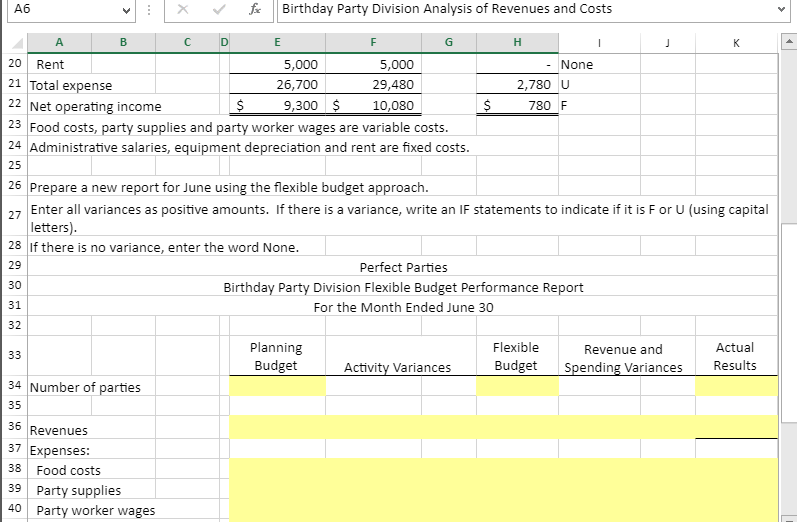Click the 'None' variance label for Rent

pos(577,65)
